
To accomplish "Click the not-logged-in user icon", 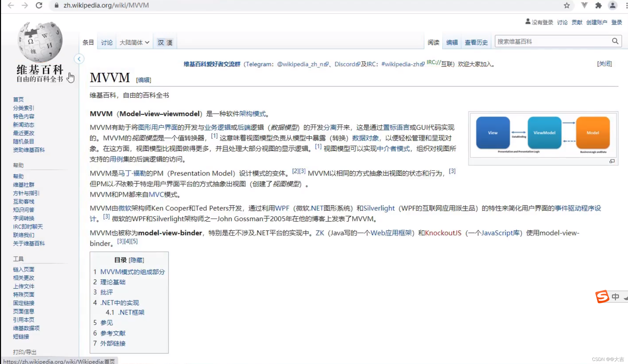I will 528,22.
